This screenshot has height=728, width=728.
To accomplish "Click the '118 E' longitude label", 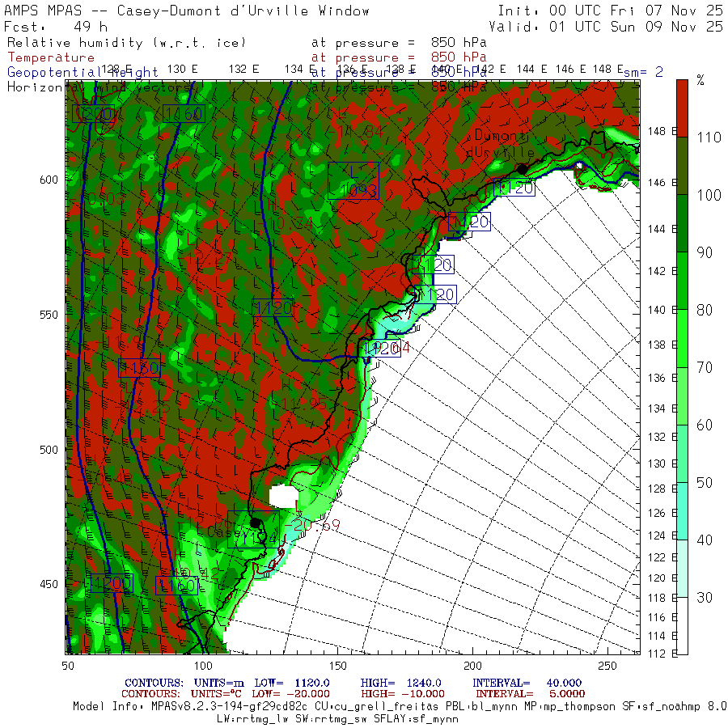I will click(663, 598).
